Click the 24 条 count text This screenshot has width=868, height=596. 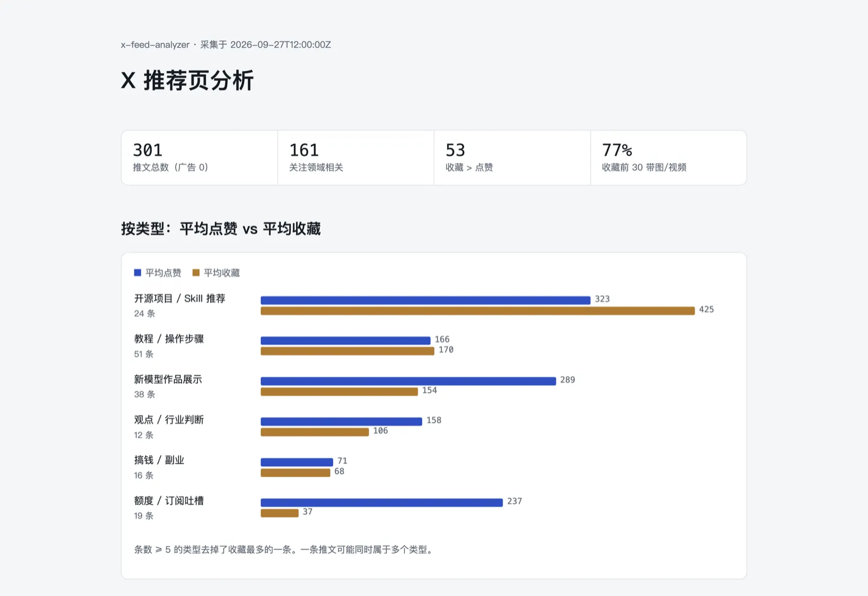coord(145,313)
